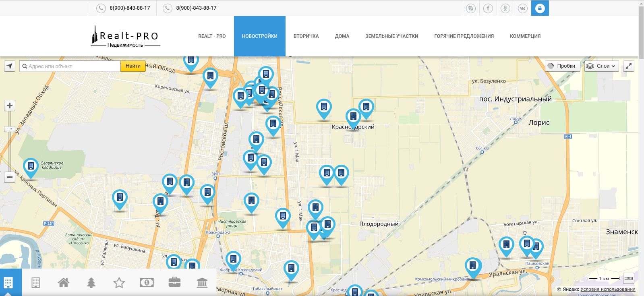Go to the ВТОРИЧКА menu section
The height and width of the screenshot is (296, 644).
pyautogui.click(x=306, y=36)
